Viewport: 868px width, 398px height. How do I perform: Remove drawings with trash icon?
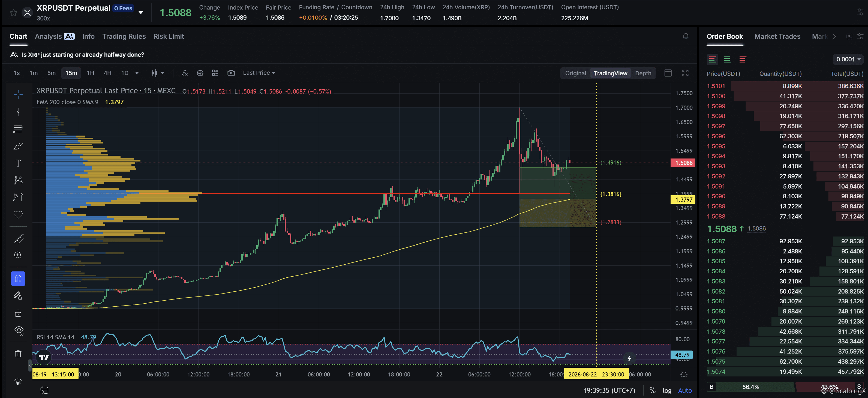tap(18, 354)
